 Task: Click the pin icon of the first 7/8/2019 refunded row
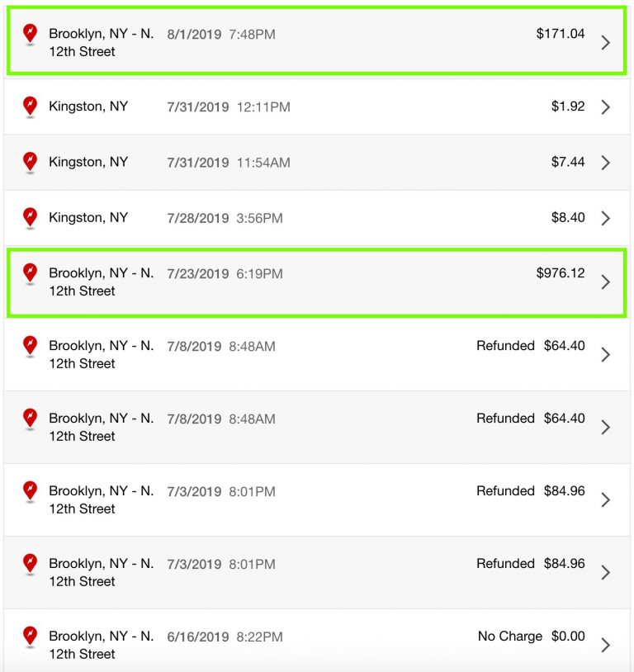point(30,346)
